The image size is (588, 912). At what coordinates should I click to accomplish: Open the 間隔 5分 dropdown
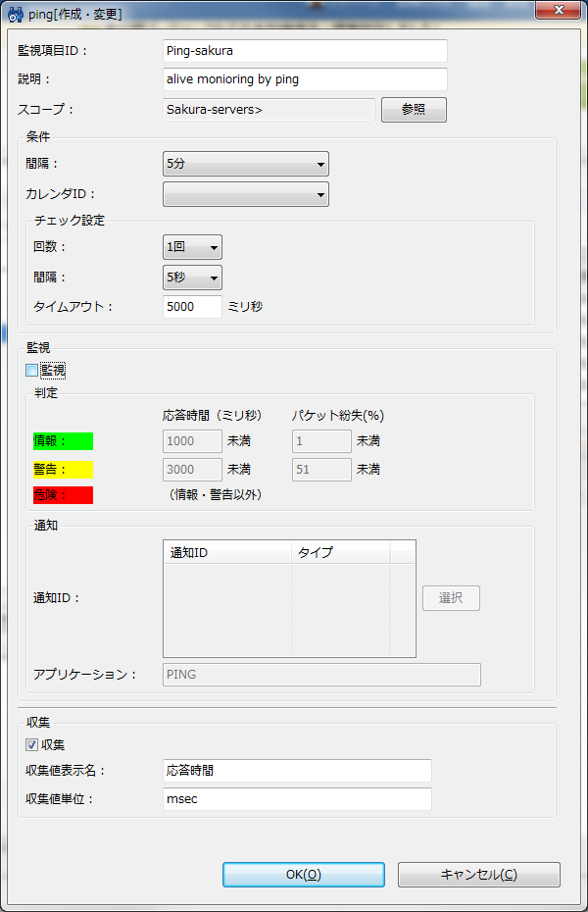point(245,164)
